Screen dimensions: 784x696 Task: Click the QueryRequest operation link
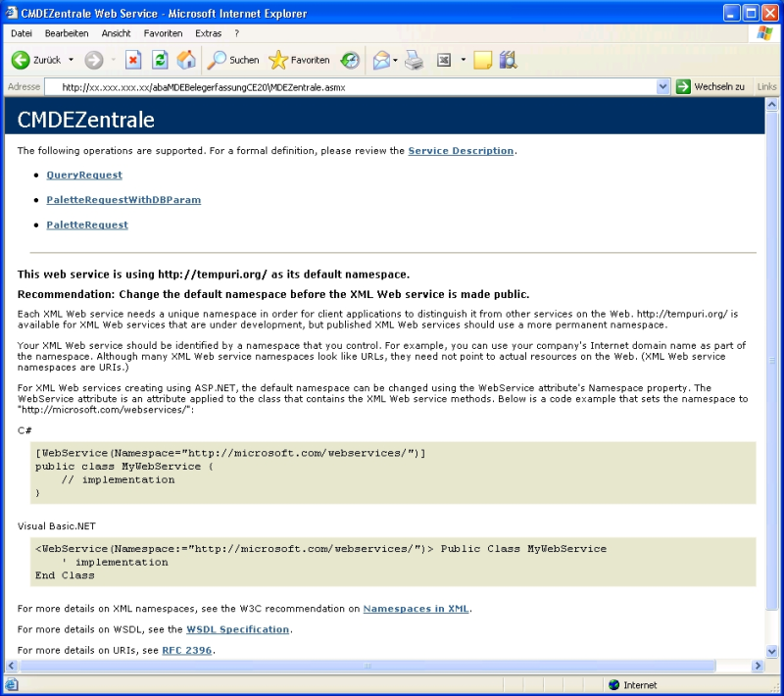tap(84, 175)
